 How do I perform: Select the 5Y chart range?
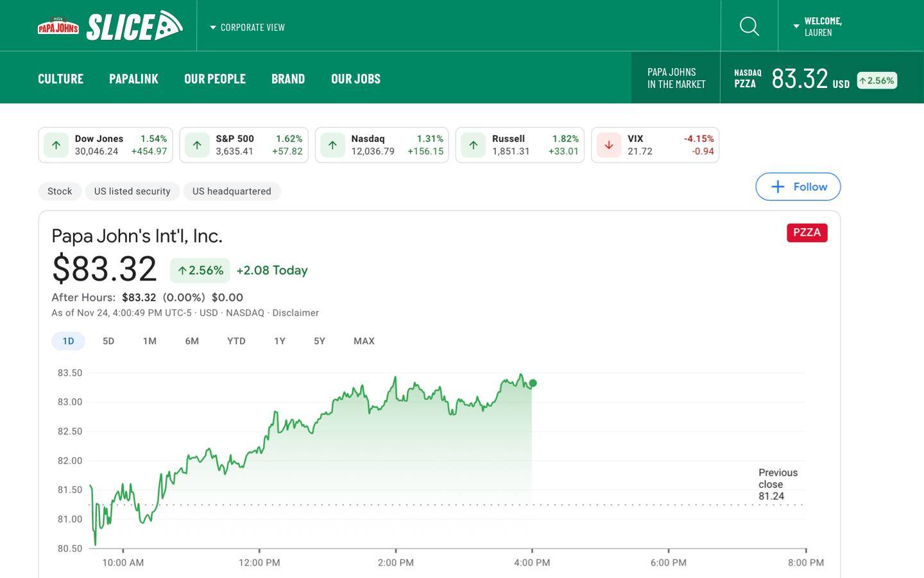320,341
